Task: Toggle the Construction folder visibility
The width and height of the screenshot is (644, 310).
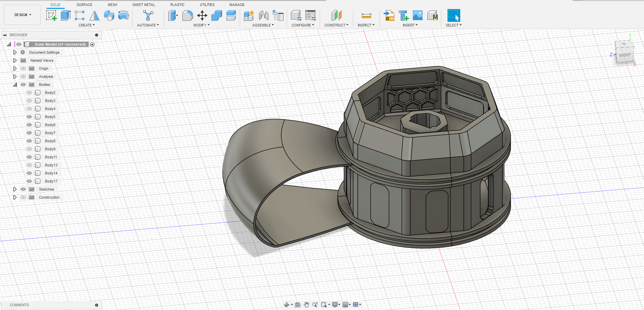Action: click(x=23, y=197)
